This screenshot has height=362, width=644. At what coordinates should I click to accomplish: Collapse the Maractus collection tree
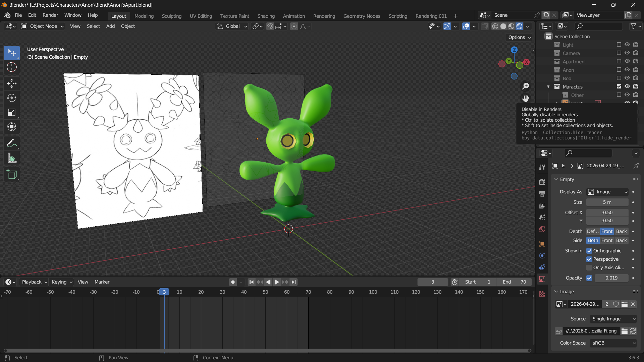[548, 87]
